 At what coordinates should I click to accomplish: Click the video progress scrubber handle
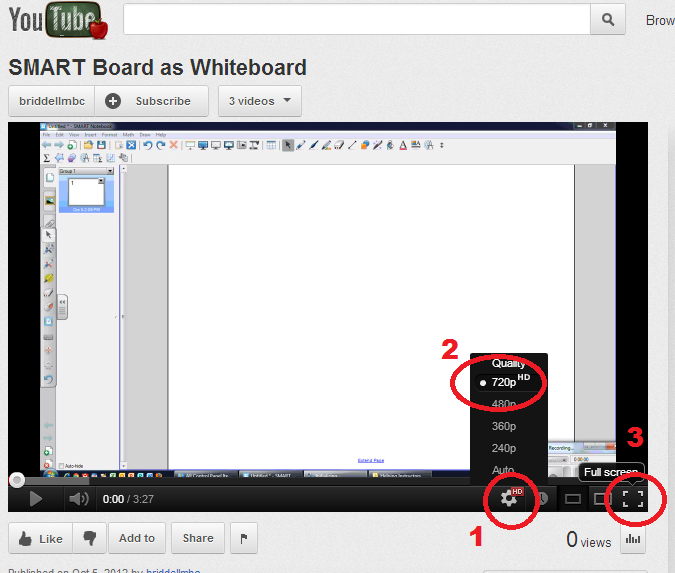(x=17, y=480)
